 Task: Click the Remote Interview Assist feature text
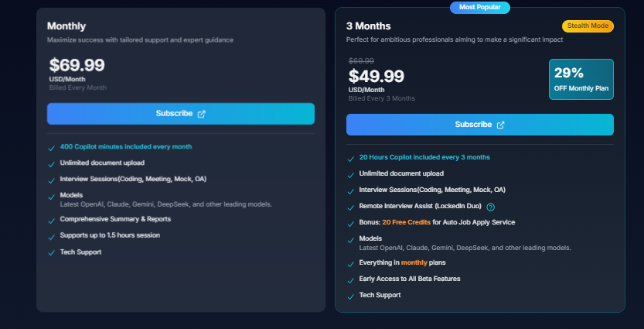pyautogui.click(x=421, y=207)
